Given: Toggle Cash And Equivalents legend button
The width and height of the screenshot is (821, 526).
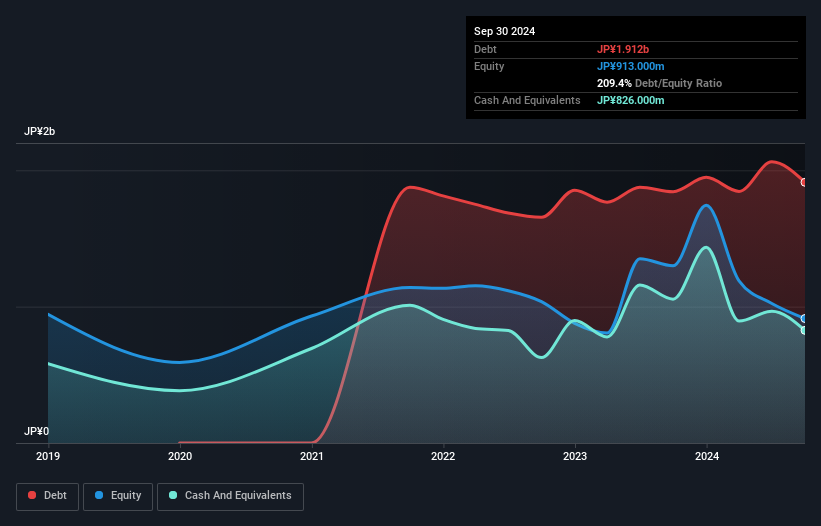Looking at the screenshot, I should coord(230,496).
